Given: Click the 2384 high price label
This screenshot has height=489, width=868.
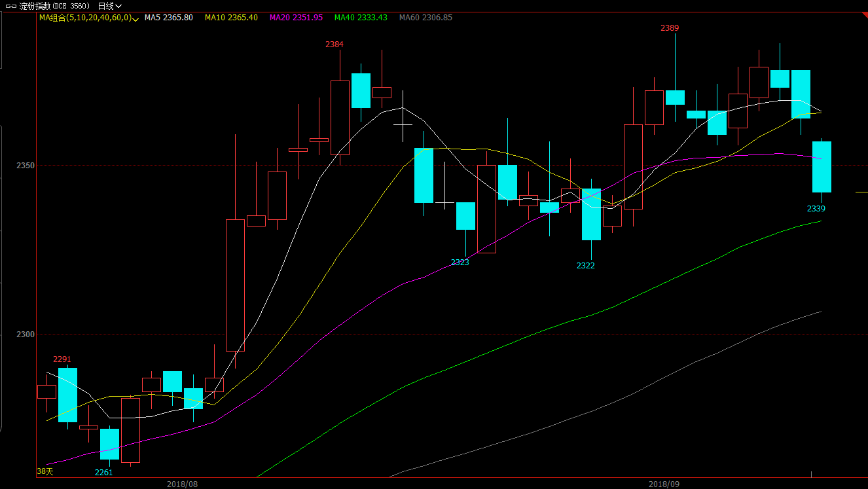Looking at the screenshot, I should click(334, 44).
